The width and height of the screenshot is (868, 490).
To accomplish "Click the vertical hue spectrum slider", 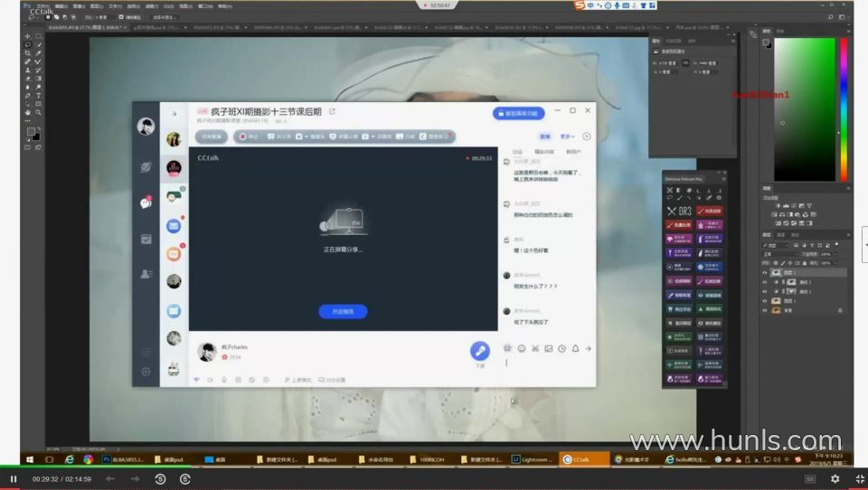I will pos(844,109).
